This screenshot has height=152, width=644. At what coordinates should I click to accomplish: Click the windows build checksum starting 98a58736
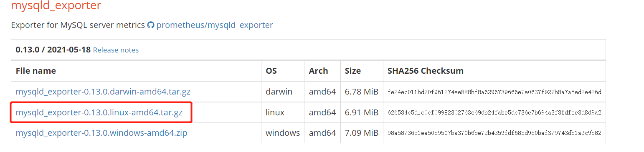(494, 134)
